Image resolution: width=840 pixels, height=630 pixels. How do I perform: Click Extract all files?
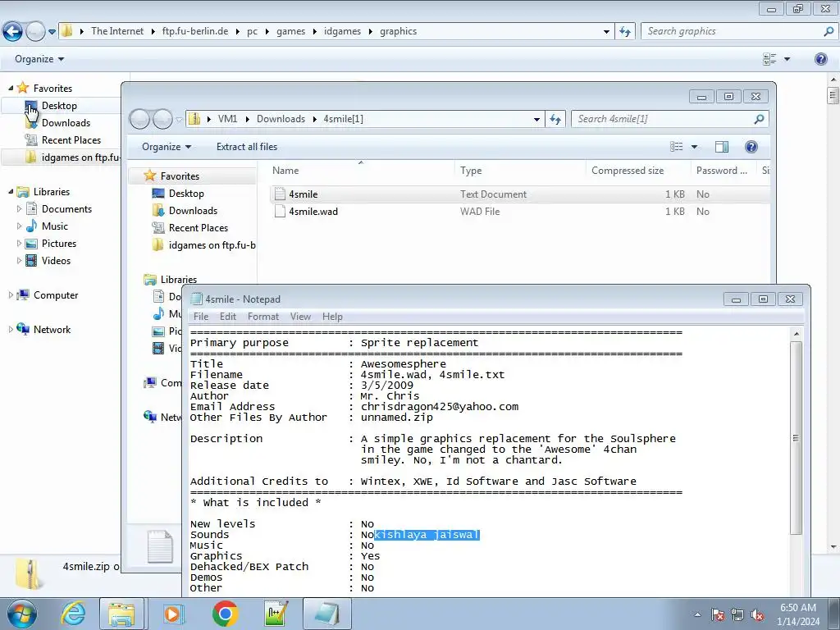coord(247,147)
